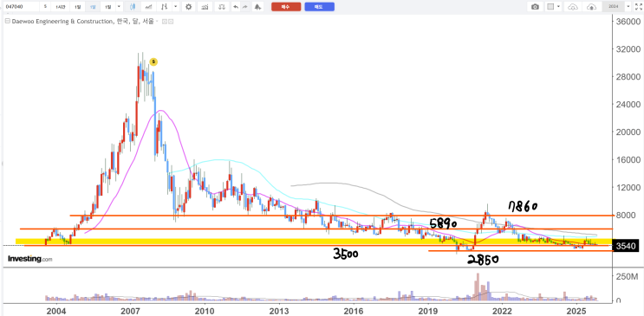This screenshot has height=316, width=644.
Task: Open the dropdown next to 2024
Action: (x=628, y=7)
